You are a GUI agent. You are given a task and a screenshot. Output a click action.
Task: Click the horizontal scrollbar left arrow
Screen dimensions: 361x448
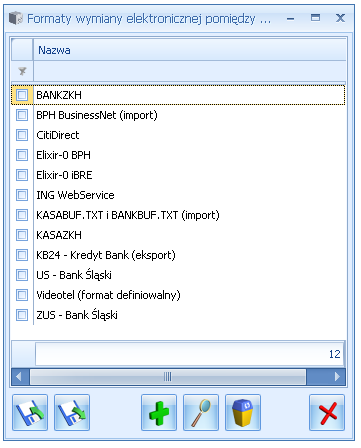(19, 377)
